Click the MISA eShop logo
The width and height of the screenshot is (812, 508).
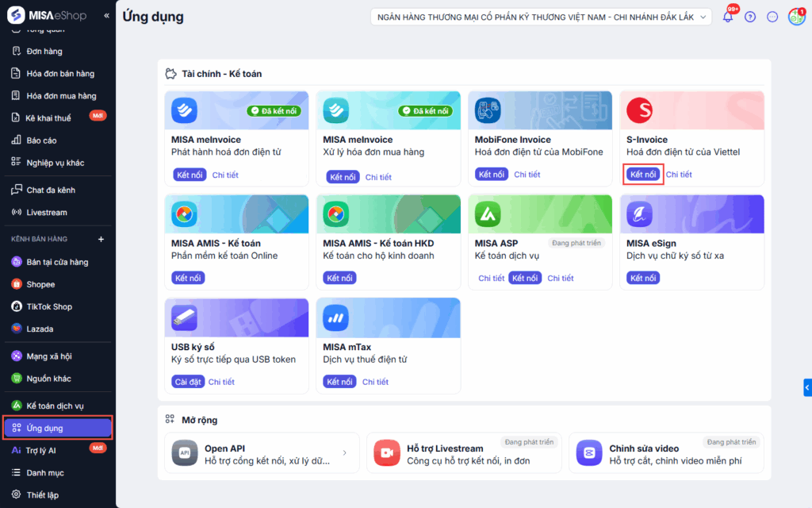click(47, 15)
